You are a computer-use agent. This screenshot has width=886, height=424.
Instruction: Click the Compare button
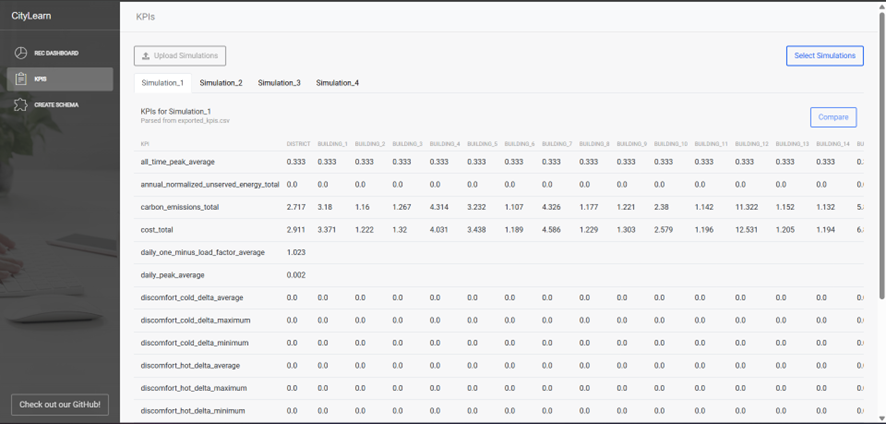pos(832,117)
